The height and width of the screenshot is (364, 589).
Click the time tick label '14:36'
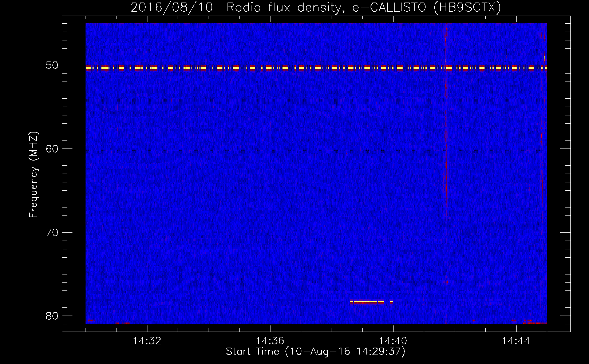(270, 341)
